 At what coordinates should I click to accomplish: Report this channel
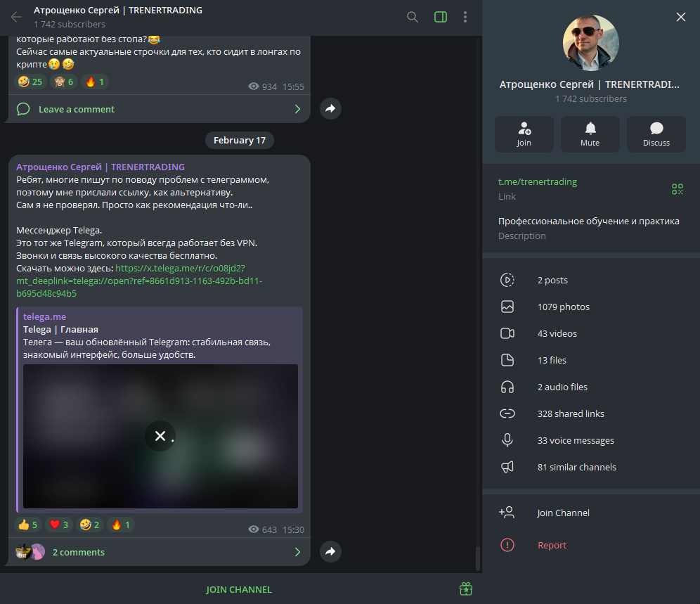(591, 545)
